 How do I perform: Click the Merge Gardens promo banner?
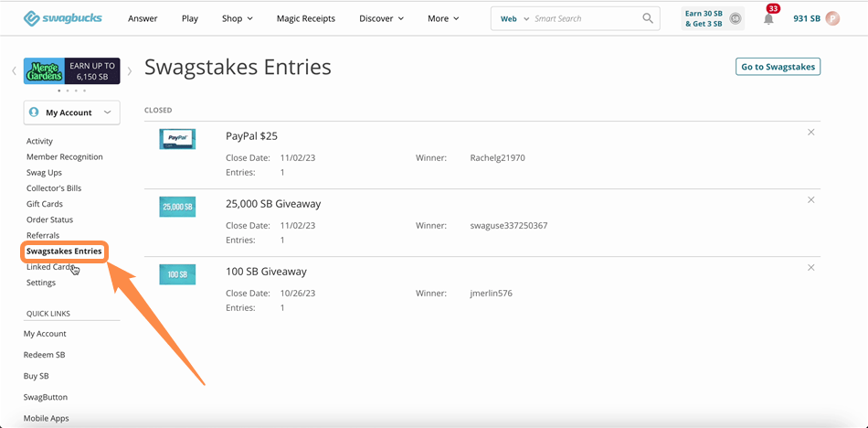pyautogui.click(x=72, y=71)
